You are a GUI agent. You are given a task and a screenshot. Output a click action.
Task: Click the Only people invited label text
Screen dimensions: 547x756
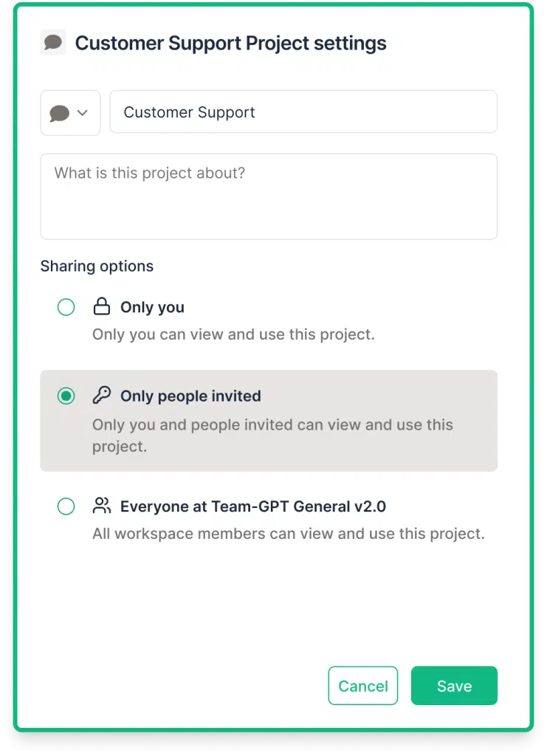(x=190, y=396)
